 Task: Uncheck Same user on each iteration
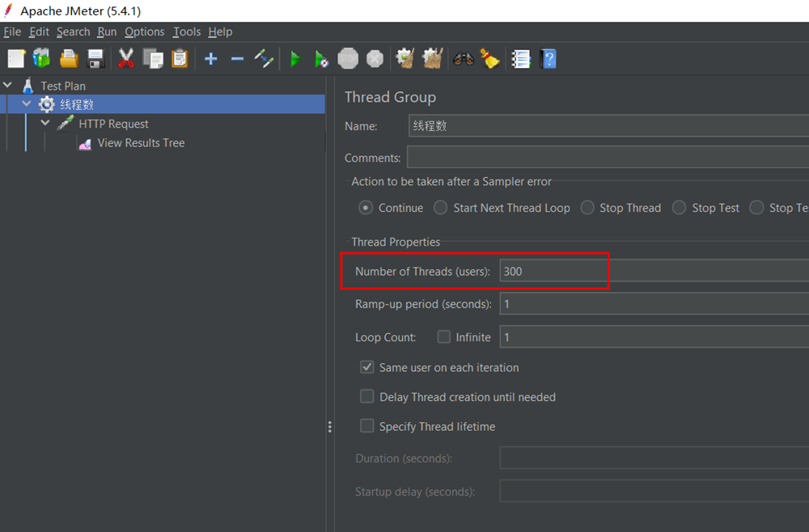pyautogui.click(x=367, y=367)
